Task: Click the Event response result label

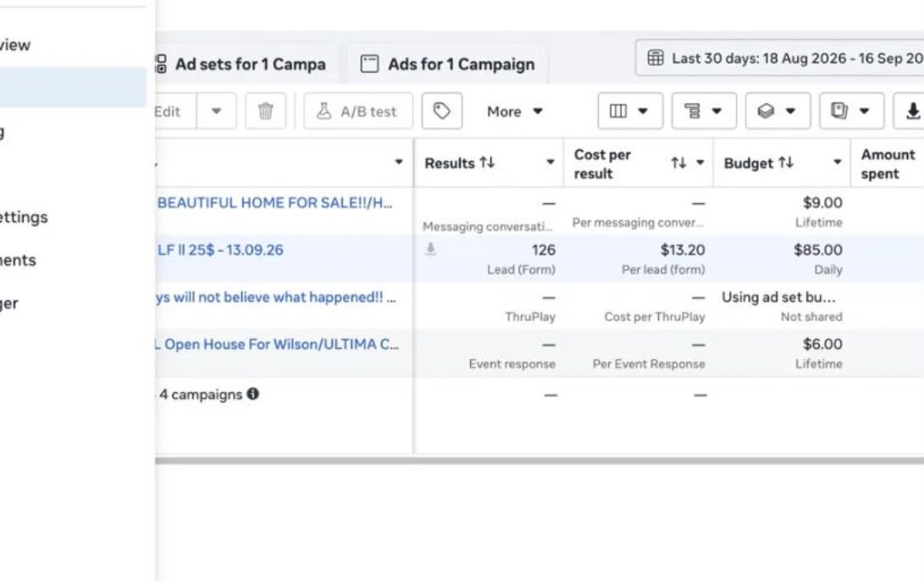Action: click(512, 363)
